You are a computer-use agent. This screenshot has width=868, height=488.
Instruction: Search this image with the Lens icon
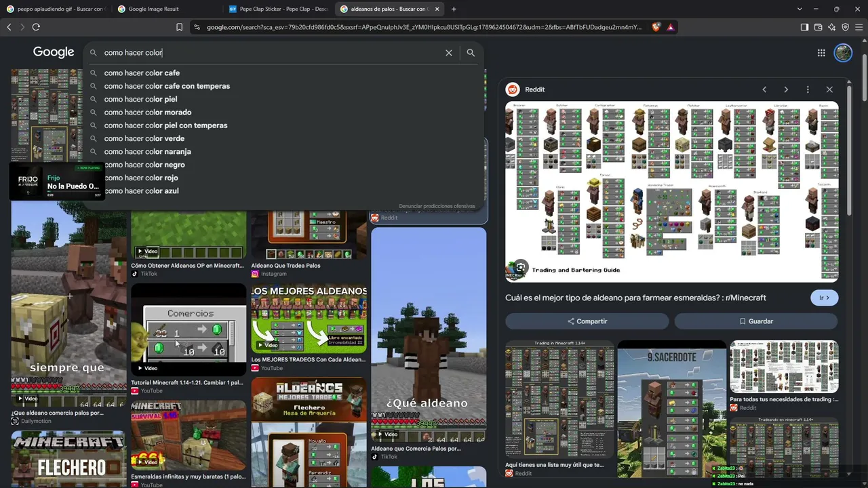(520, 267)
